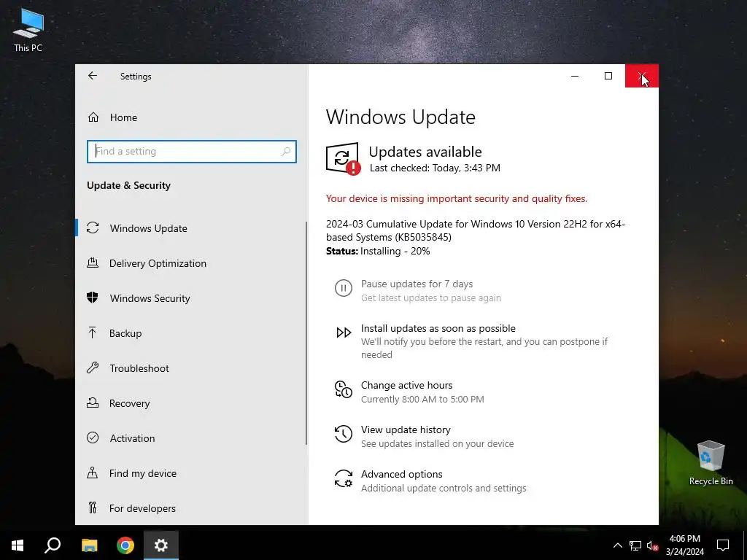Image resolution: width=747 pixels, height=560 pixels.
Task: Maximize the Settings window
Action: coord(608,76)
